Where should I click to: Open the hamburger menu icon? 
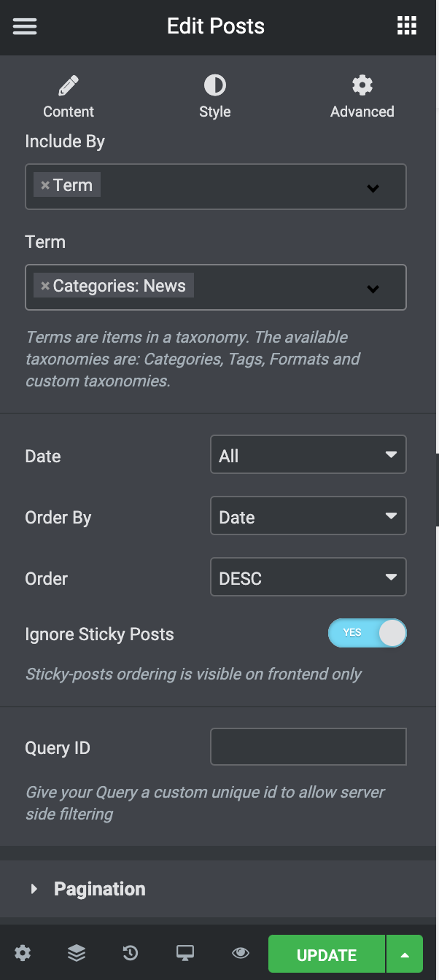click(25, 26)
